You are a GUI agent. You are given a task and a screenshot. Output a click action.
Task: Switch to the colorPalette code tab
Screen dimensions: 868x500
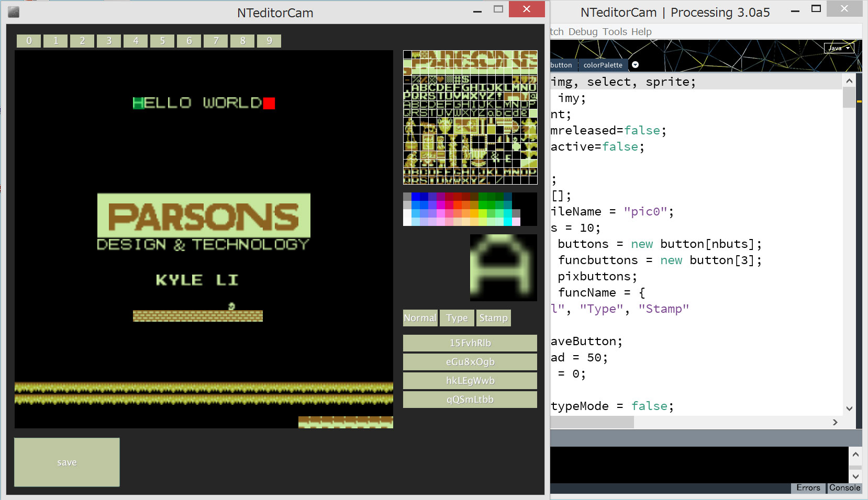click(603, 65)
